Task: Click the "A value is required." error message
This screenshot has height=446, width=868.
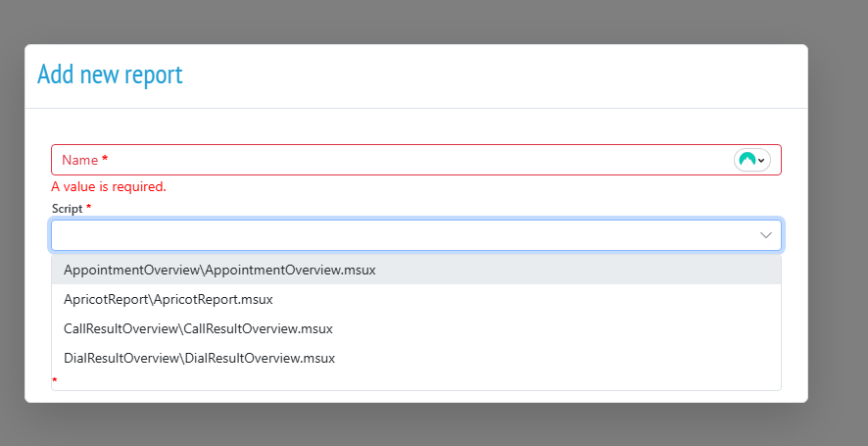Action: (x=109, y=186)
